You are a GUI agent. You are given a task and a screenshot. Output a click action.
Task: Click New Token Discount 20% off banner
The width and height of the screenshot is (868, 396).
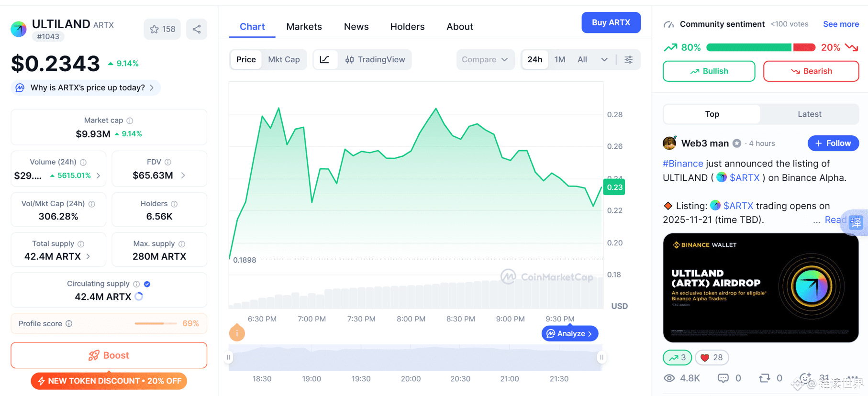click(x=109, y=381)
